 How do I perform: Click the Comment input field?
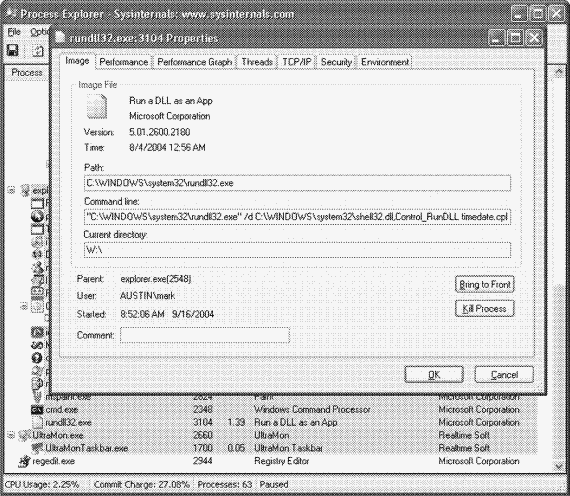click(x=205, y=335)
